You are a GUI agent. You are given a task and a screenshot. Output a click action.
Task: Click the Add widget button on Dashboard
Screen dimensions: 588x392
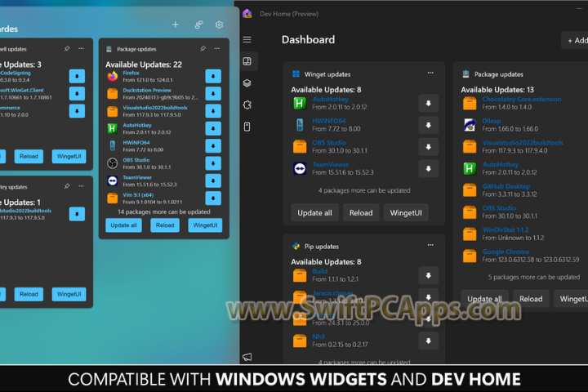click(575, 40)
